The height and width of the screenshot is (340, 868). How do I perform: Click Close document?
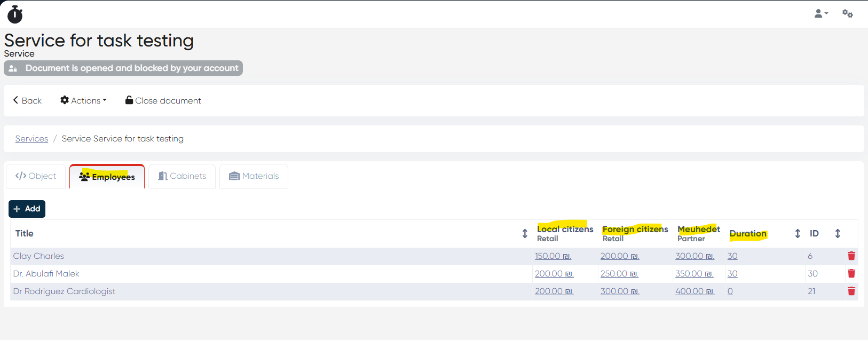(x=163, y=100)
